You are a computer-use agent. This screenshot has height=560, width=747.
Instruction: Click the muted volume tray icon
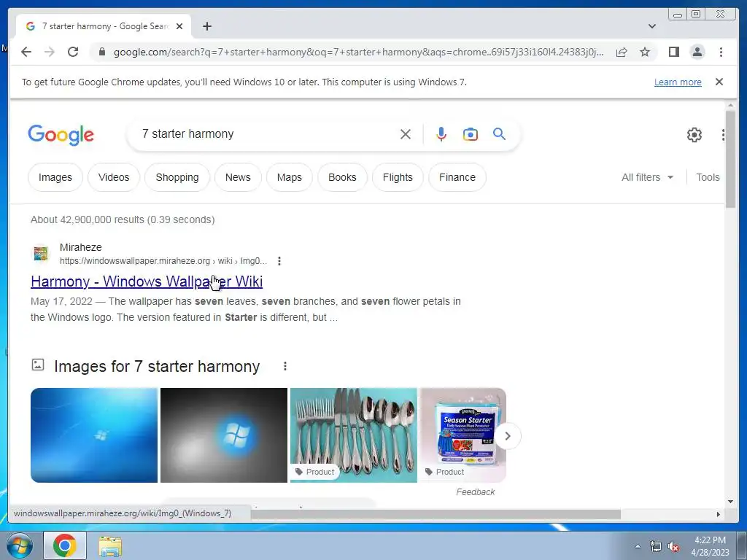tap(673, 546)
